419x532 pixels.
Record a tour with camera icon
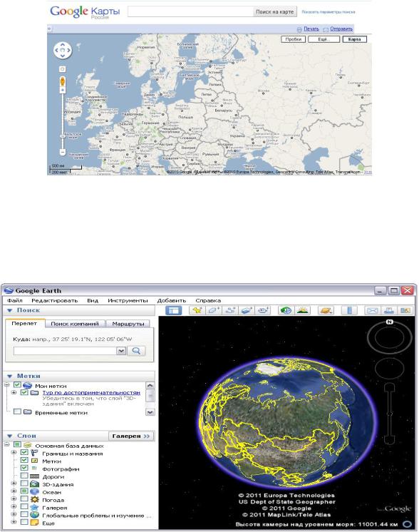click(x=263, y=310)
